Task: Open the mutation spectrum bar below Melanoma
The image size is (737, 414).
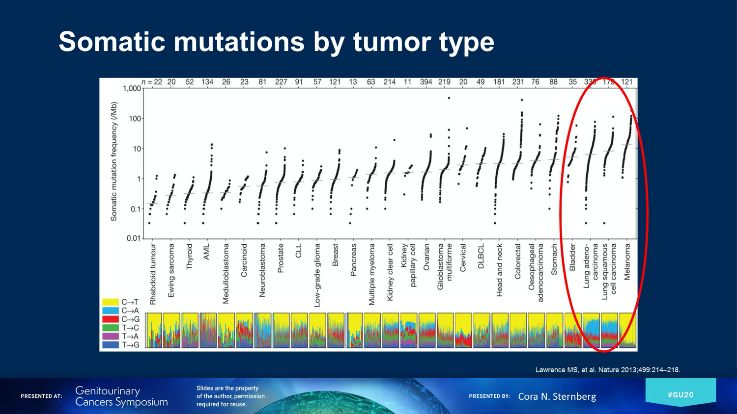Action: click(628, 330)
